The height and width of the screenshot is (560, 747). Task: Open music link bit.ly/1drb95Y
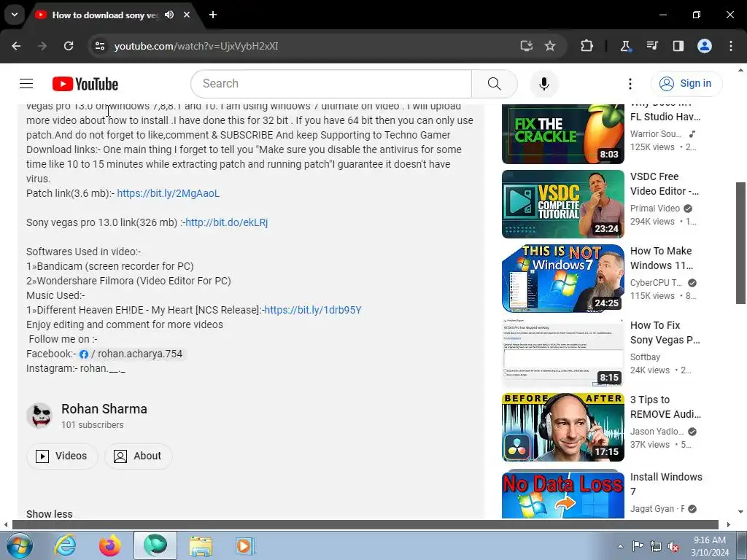coord(312,310)
